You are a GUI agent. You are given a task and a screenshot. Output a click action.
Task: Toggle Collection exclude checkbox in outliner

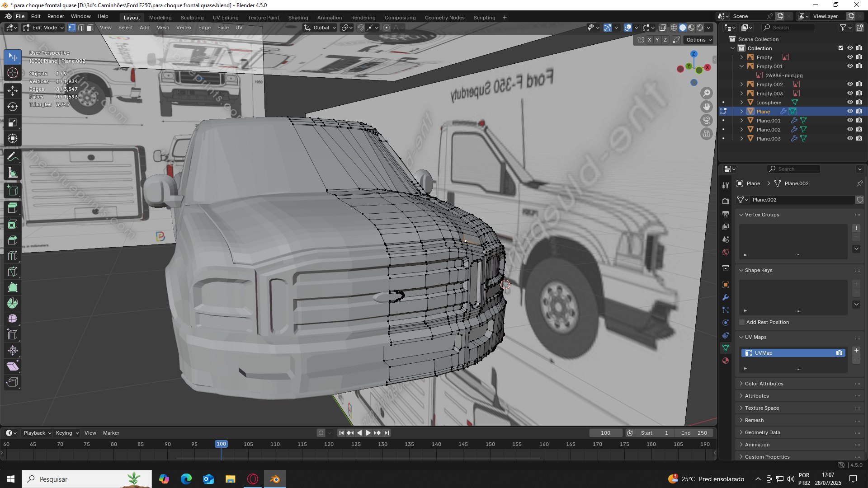click(840, 48)
